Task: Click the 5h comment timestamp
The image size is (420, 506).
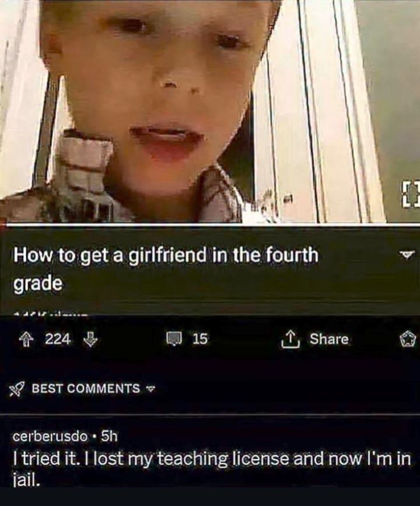Action: (x=108, y=437)
